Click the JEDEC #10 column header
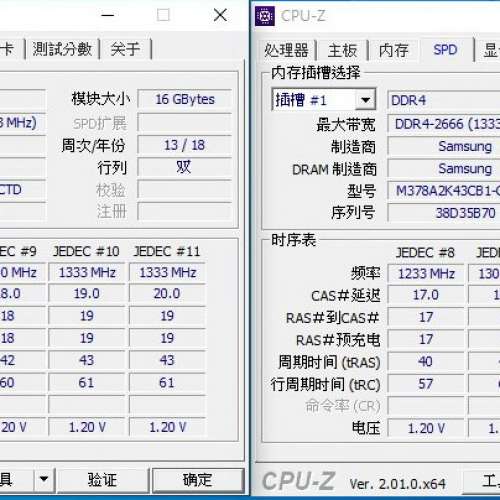The image size is (500, 500). [86, 251]
